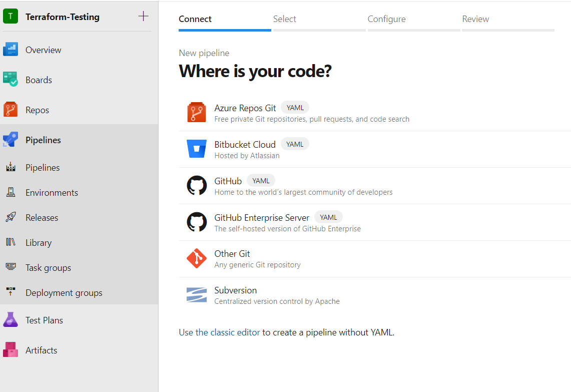Click the Releases rocket icon

coord(11,218)
